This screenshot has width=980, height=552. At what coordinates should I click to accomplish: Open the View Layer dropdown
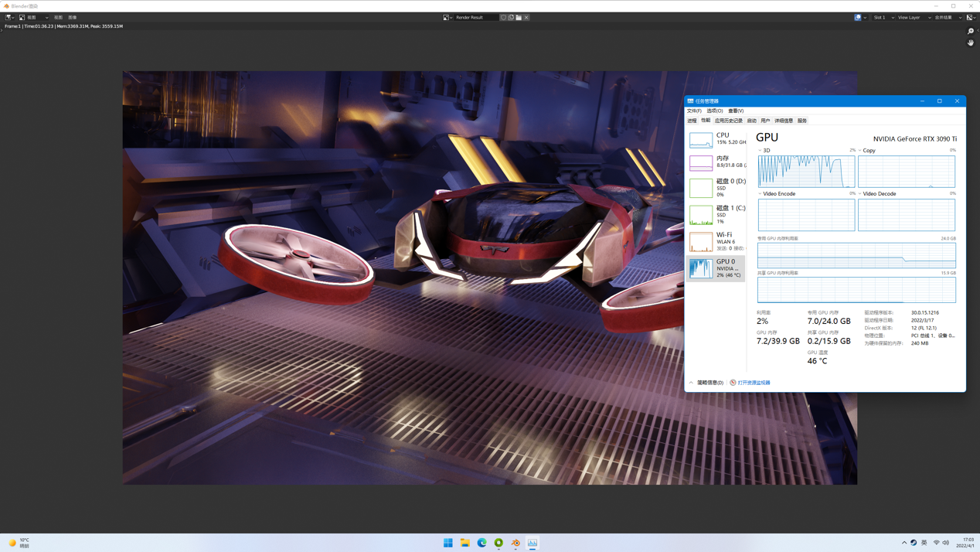tap(914, 17)
